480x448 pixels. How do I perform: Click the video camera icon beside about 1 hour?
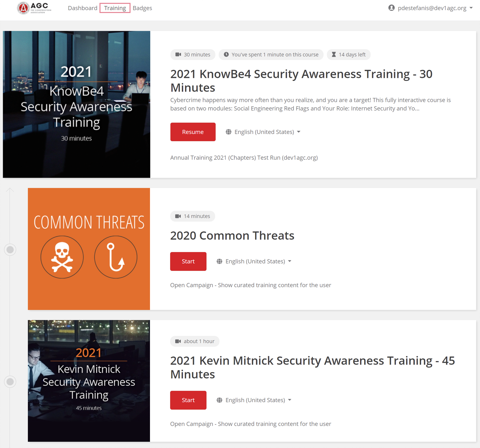[x=178, y=341]
